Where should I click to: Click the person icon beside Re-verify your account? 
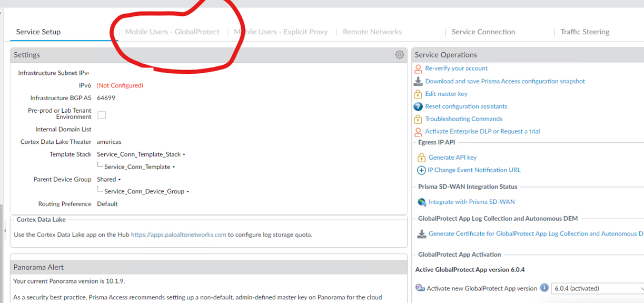click(418, 69)
